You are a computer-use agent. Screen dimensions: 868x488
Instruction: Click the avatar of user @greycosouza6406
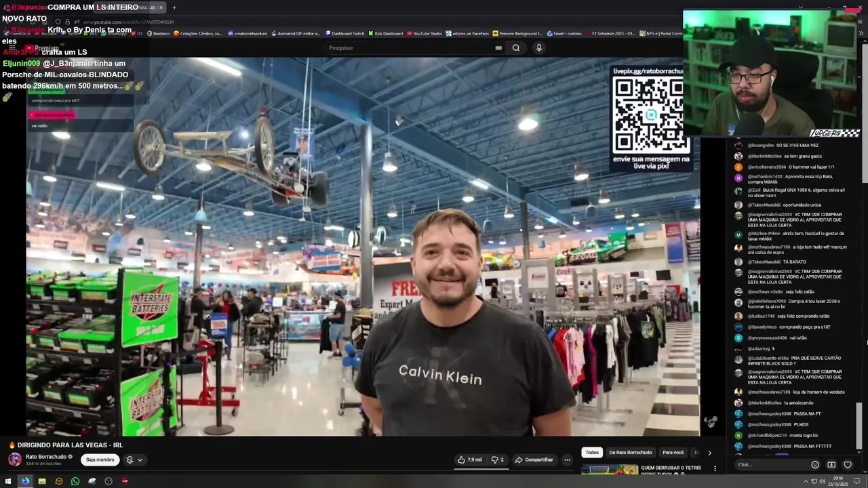(x=738, y=338)
